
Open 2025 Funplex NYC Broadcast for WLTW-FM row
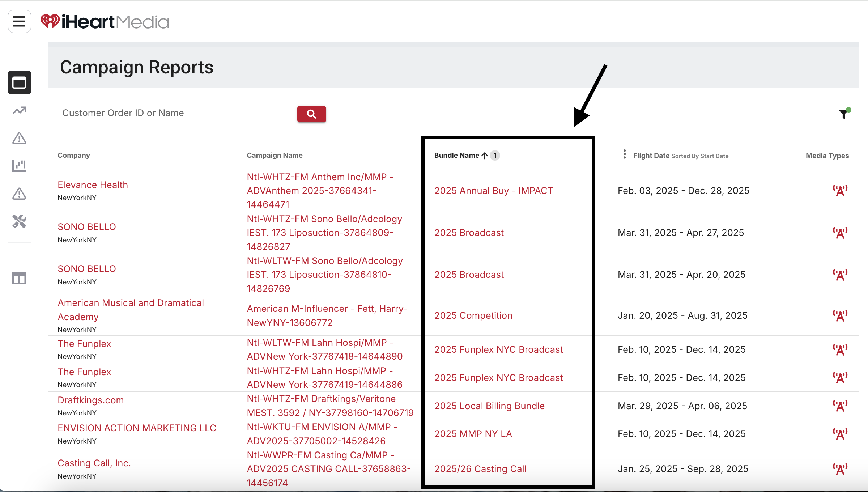point(499,350)
